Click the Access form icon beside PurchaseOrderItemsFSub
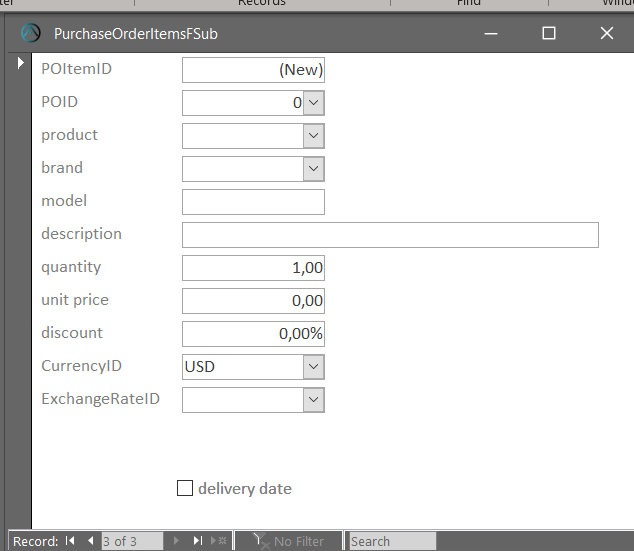This screenshot has height=551, width=634. (31, 33)
